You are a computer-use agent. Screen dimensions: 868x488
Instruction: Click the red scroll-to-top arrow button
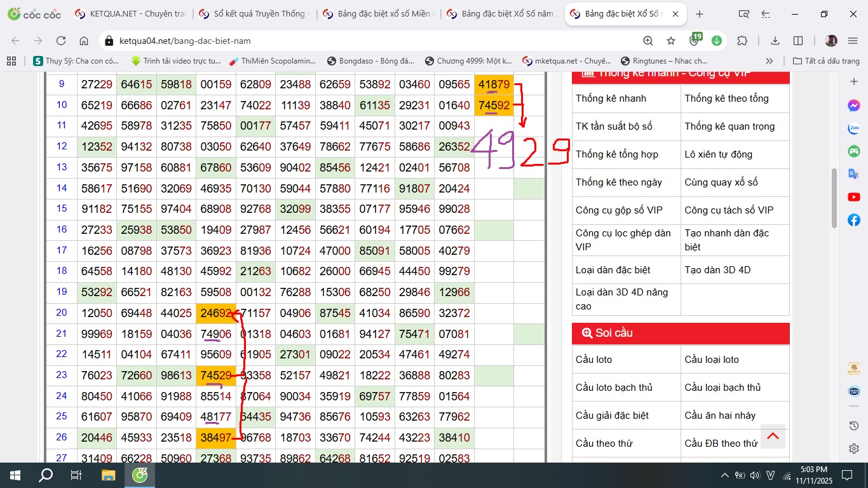coord(773,436)
